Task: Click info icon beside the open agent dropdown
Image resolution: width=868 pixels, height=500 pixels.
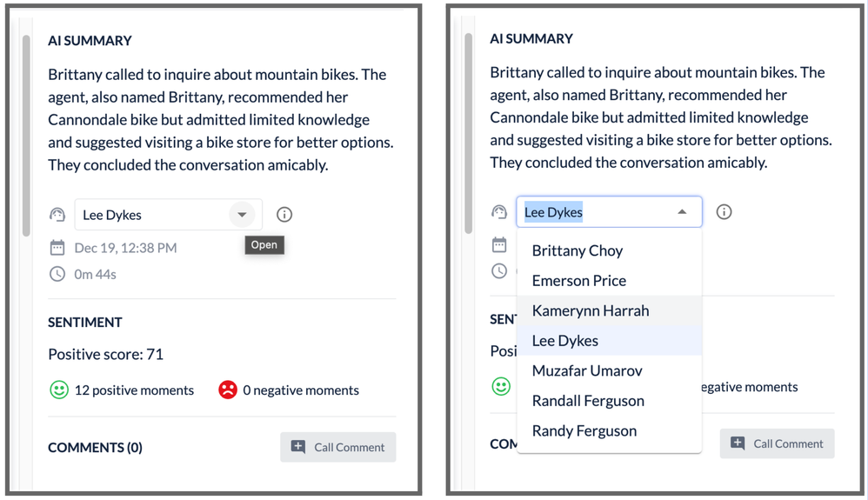Action: click(724, 212)
